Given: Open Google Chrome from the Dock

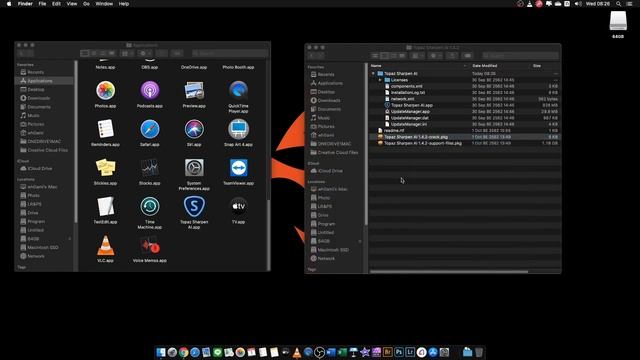Looking at the screenshot, I should [x=184, y=352].
